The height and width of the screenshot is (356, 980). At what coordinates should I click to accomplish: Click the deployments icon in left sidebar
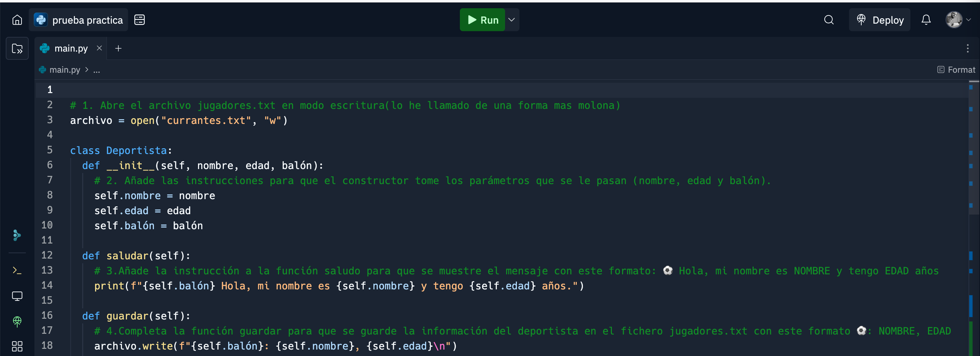click(17, 321)
